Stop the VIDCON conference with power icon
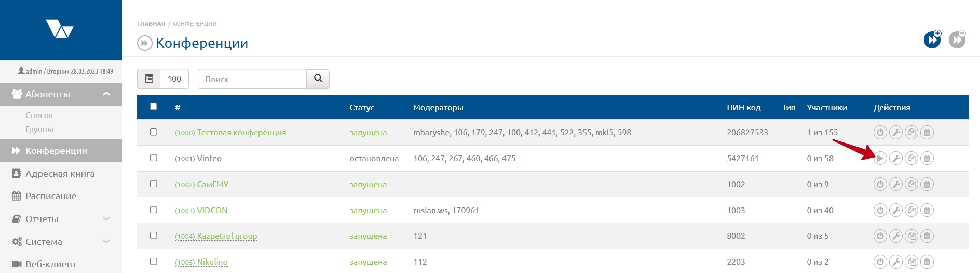 pyautogui.click(x=880, y=210)
